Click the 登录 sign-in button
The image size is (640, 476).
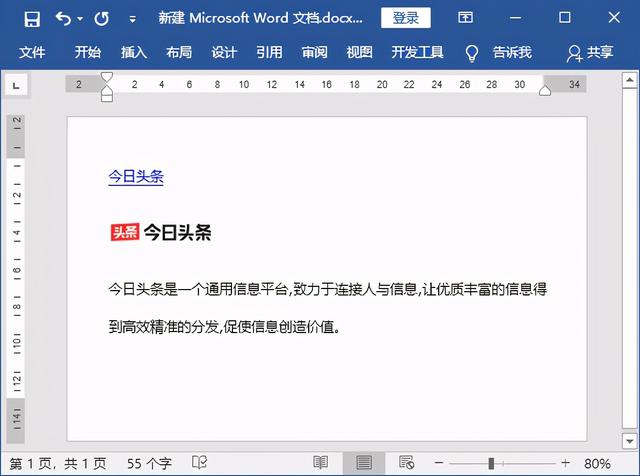[406, 18]
